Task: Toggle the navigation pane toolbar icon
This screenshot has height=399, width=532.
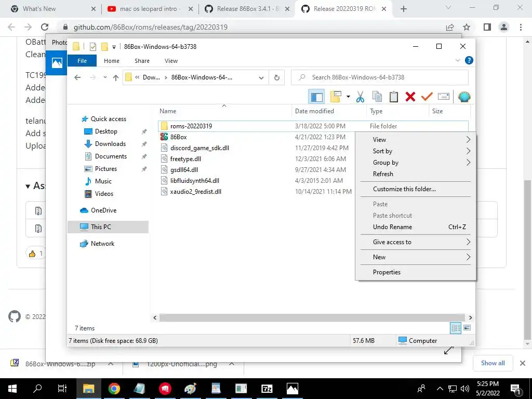Action: (x=316, y=97)
